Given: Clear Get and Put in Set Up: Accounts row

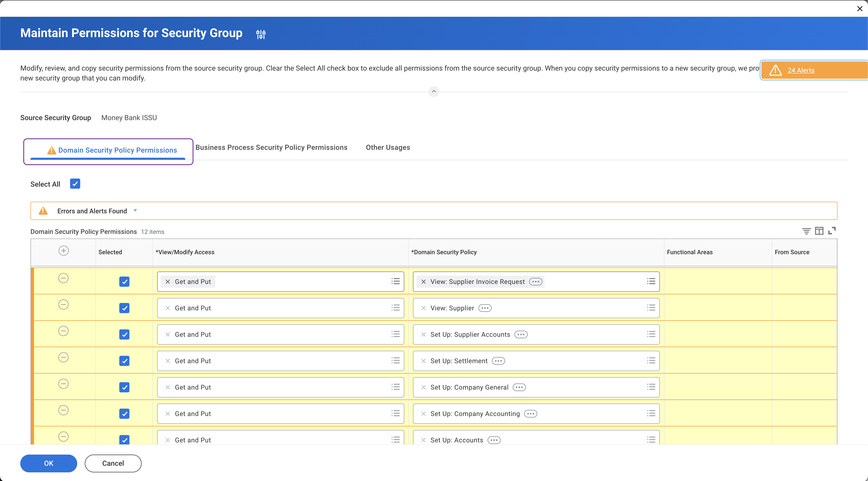Looking at the screenshot, I should [168, 440].
